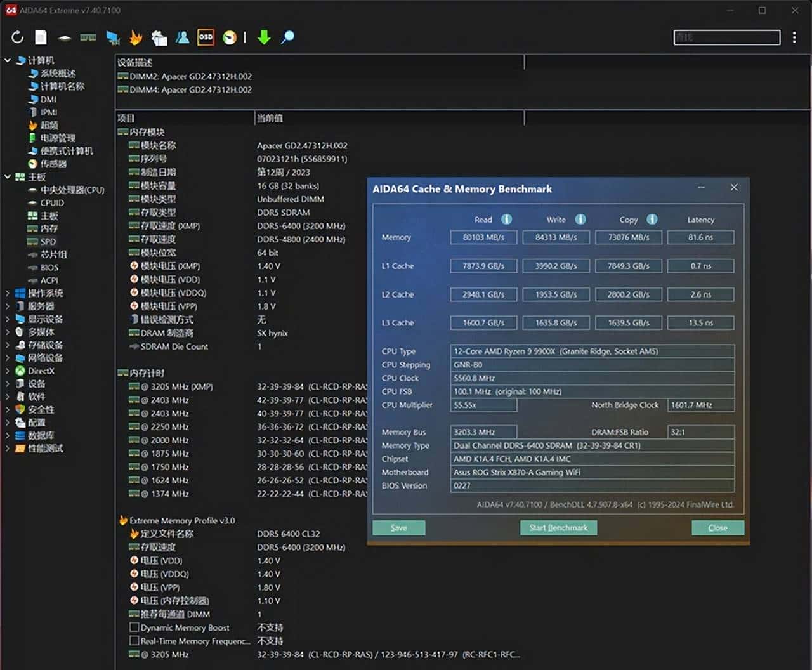Expand the 操作系统 tree node

(x=8, y=293)
